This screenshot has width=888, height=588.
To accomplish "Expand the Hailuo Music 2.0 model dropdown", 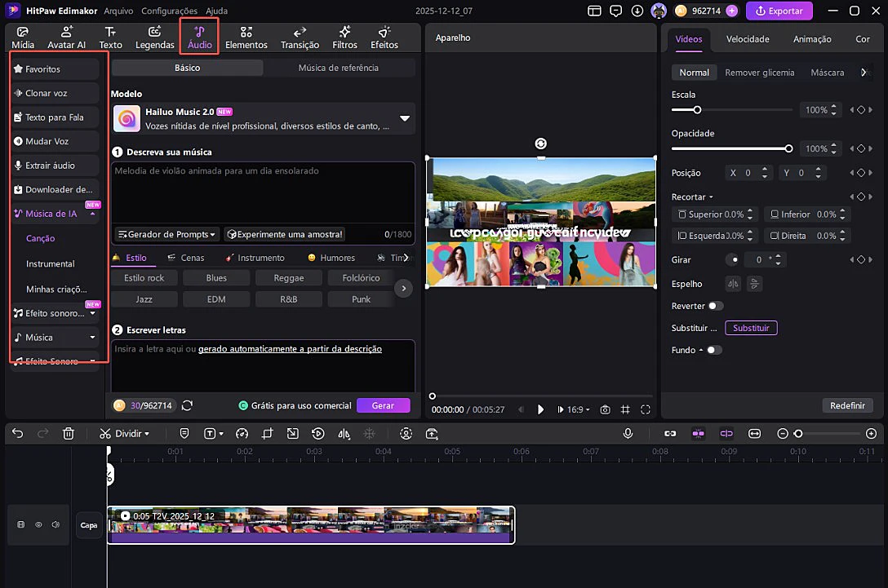I will (x=404, y=118).
